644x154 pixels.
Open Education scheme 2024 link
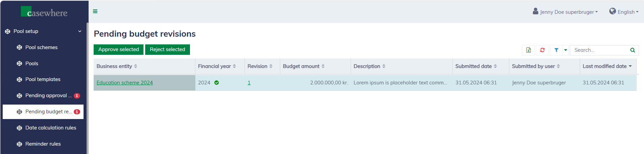[x=125, y=83]
